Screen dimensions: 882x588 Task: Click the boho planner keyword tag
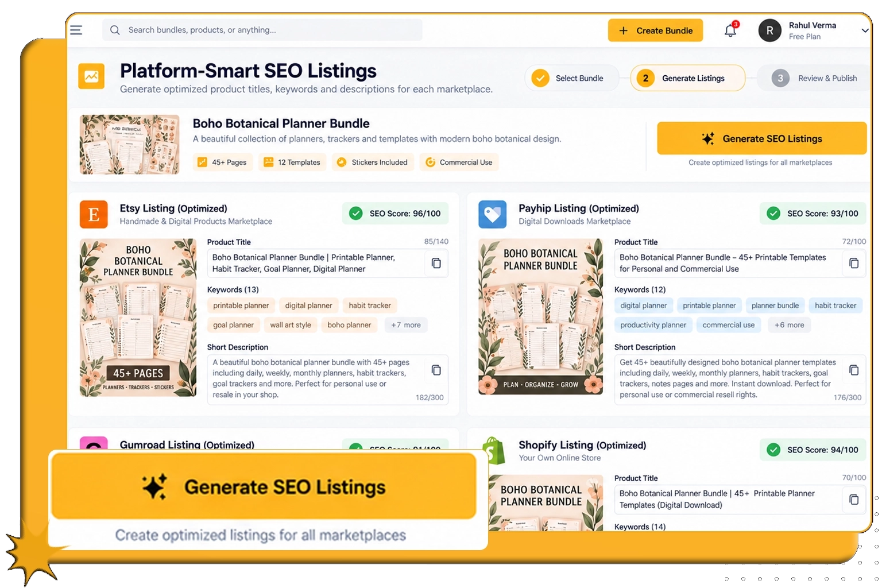[349, 325]
